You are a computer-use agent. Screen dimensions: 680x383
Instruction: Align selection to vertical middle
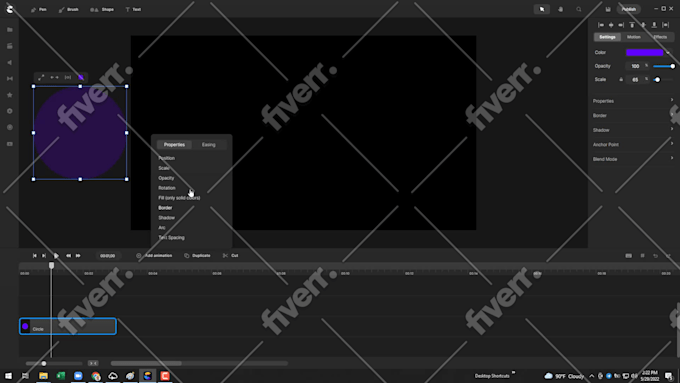[x=643, y=25]
